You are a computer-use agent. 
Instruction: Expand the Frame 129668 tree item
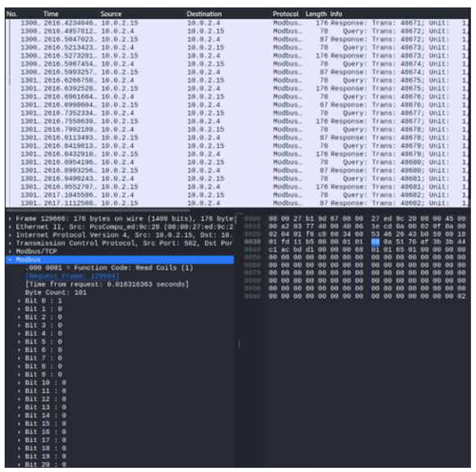click(x=10, y=219)
